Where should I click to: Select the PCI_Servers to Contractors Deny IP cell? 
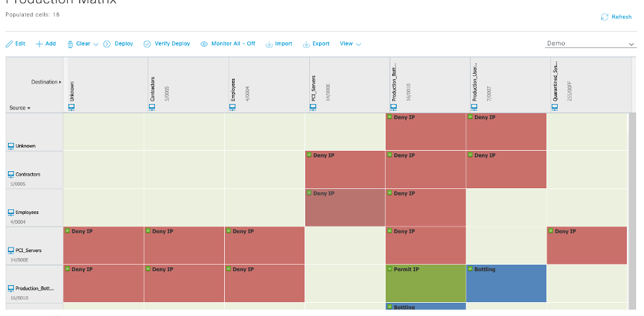point(184,246)
